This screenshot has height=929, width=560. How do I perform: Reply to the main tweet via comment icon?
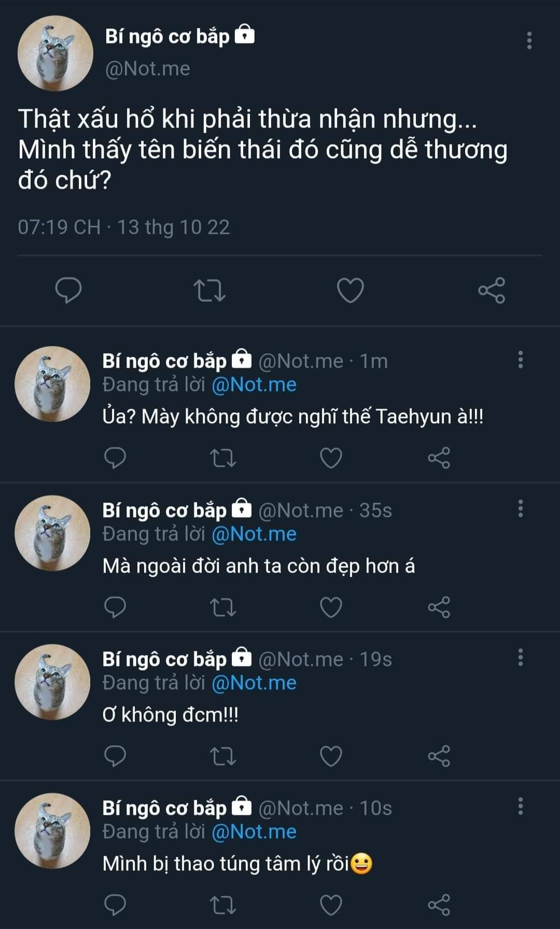coord(68,290)
